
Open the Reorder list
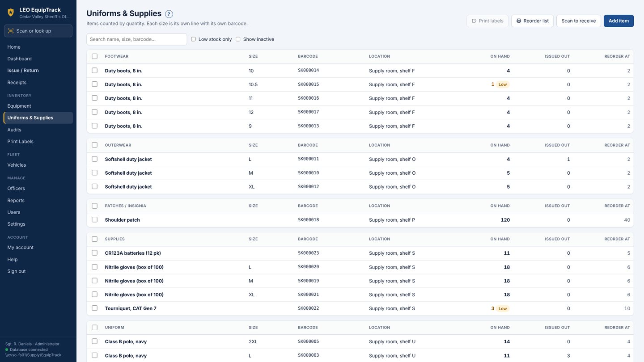pos(532,21)
